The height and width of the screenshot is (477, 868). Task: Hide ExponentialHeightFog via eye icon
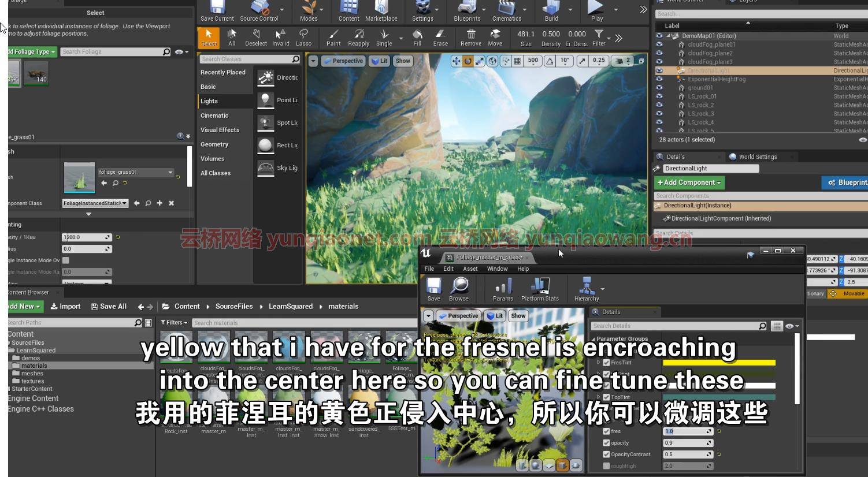click(659, 79)
